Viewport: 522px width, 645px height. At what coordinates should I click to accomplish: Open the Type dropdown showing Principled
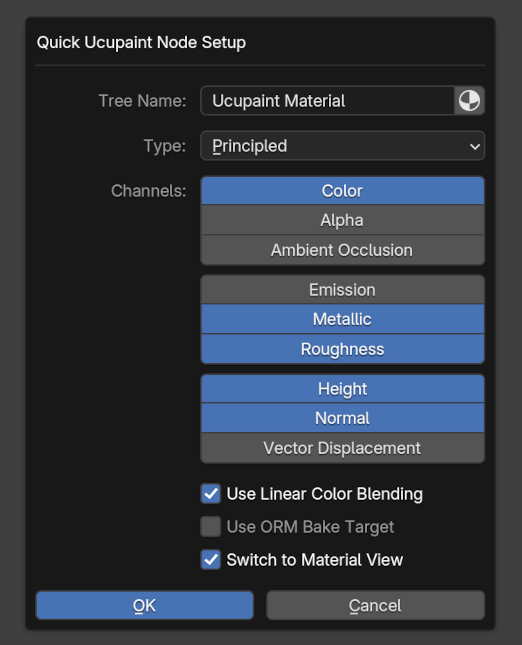coord(342,146)
